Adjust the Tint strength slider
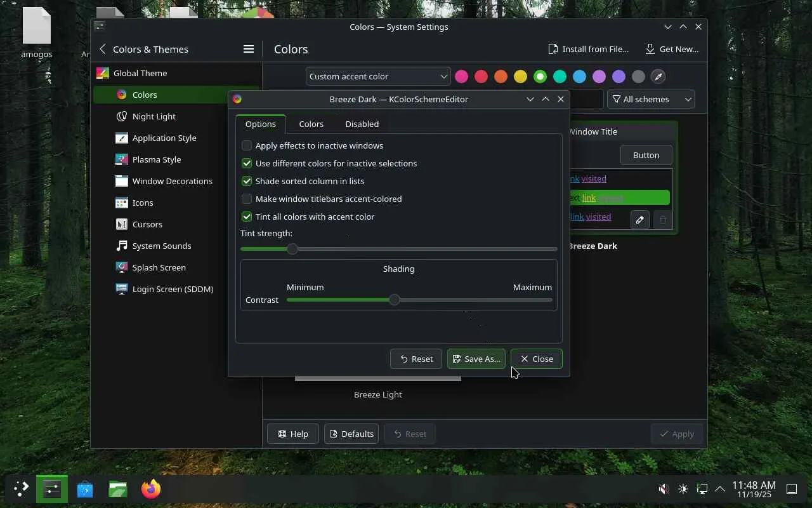The image size is (812, 508). click(x=399, y=249)
